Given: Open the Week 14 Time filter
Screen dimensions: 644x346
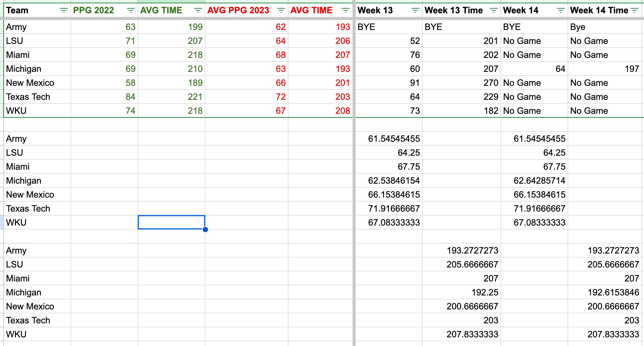Looking at the screenshot, I should [635, 11].
